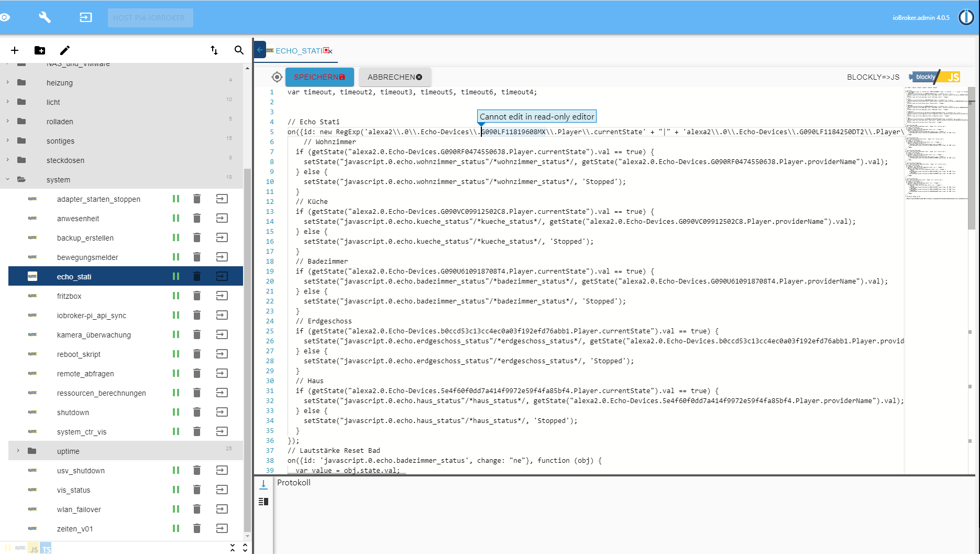This screenshot has width=980, height=554.
Task: Click the eye icon in the header
Action: (5, 17)
